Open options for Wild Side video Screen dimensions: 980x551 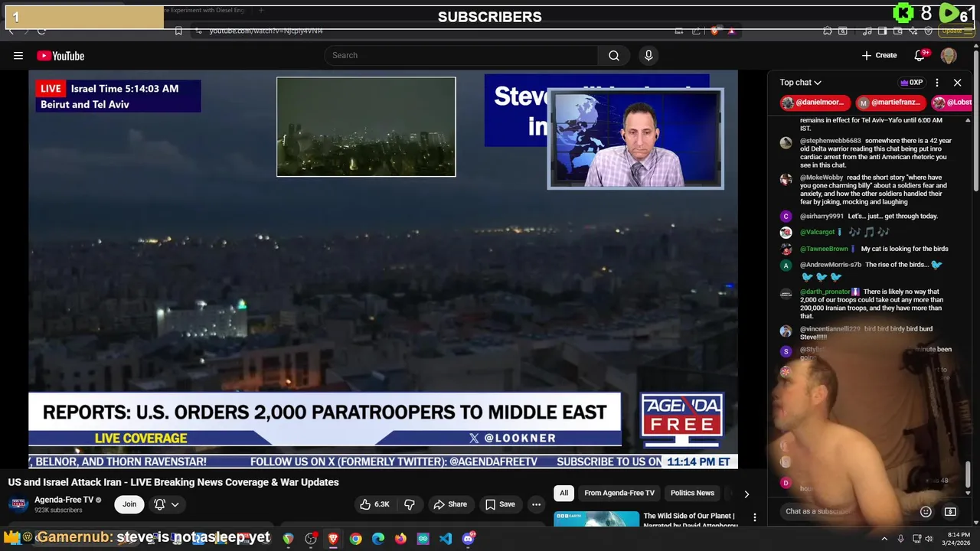(755, 518)
